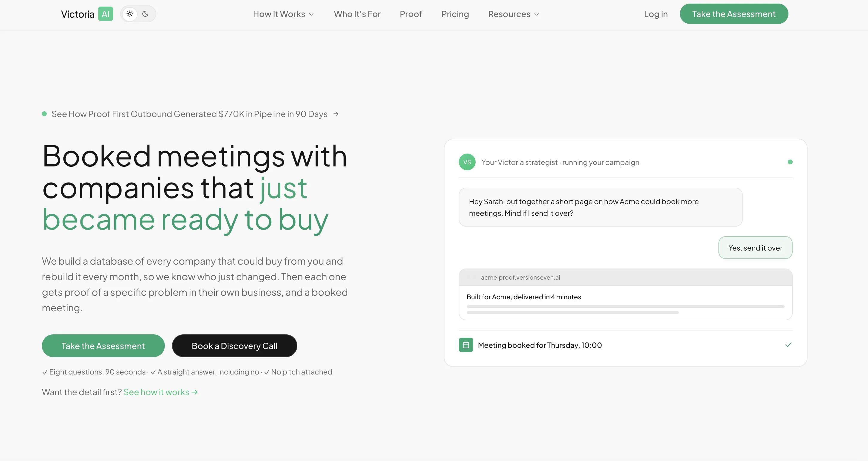The image size is (868, 461).
Task: Click Book a Discovery Call
Action: click(234, 346)
